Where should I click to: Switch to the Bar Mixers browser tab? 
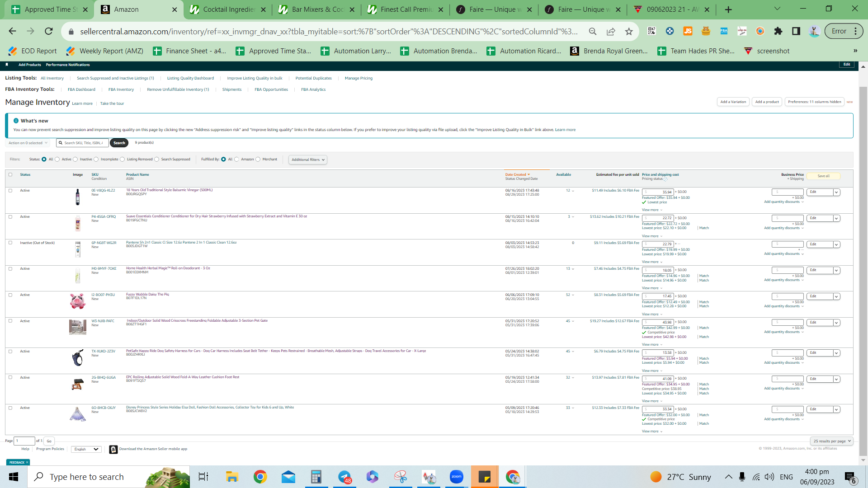(317, 9)
